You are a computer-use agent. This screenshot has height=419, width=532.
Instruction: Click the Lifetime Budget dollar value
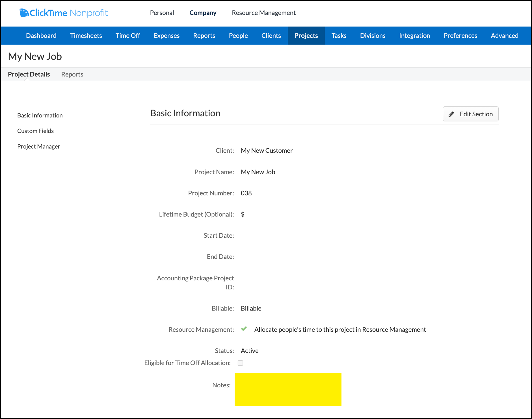[x=243, y=214]
